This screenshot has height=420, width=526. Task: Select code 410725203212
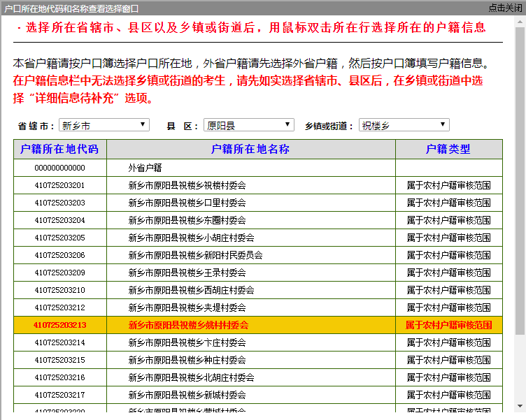click(60, 307)
